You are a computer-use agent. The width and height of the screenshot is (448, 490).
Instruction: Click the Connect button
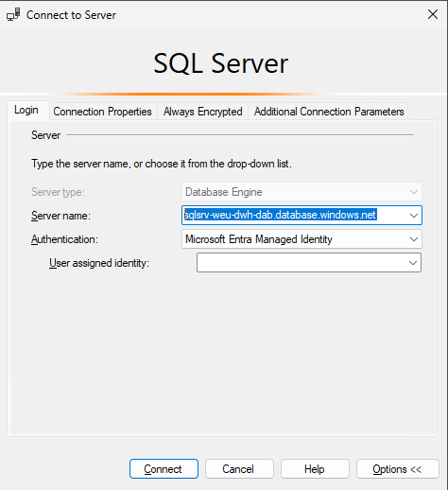(164, 469)
